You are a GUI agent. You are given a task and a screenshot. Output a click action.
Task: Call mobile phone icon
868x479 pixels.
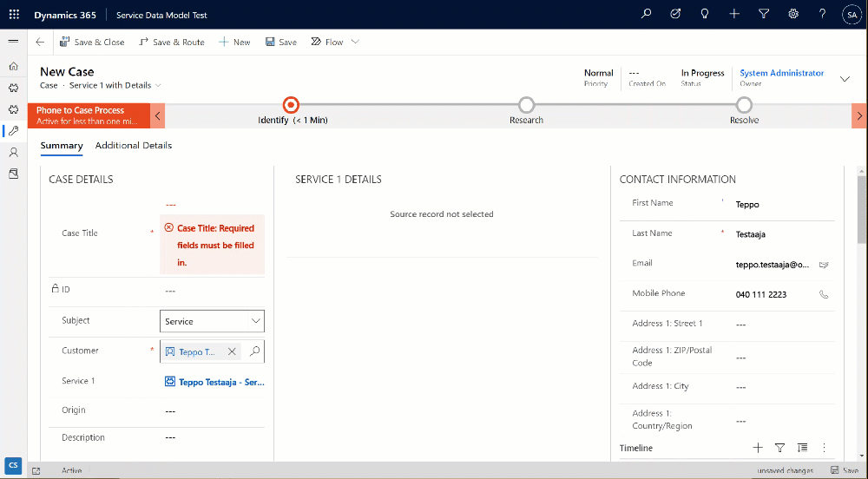click(824, 295)
